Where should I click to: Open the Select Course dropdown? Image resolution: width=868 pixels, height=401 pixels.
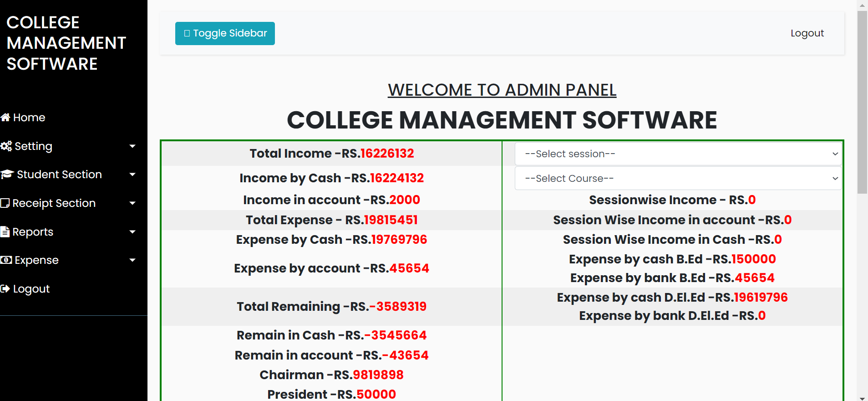click(678, 179)
